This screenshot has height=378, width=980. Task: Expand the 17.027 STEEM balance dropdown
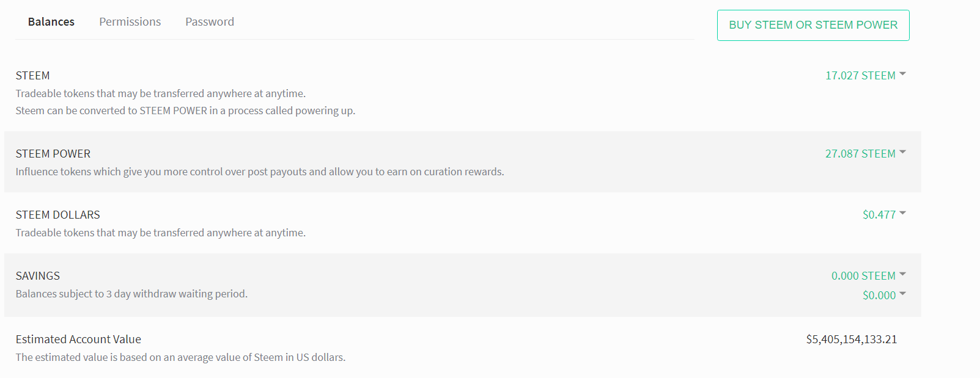pos(860,76)
